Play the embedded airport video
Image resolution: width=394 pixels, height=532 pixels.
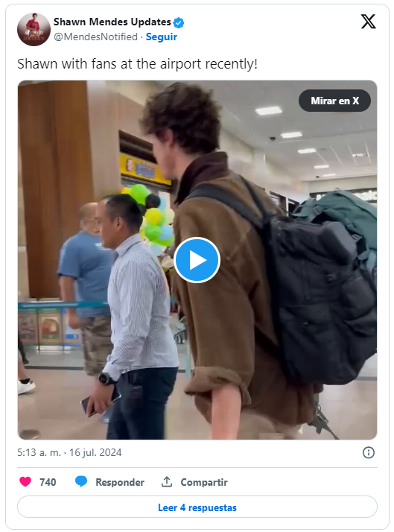coord(197,260)
